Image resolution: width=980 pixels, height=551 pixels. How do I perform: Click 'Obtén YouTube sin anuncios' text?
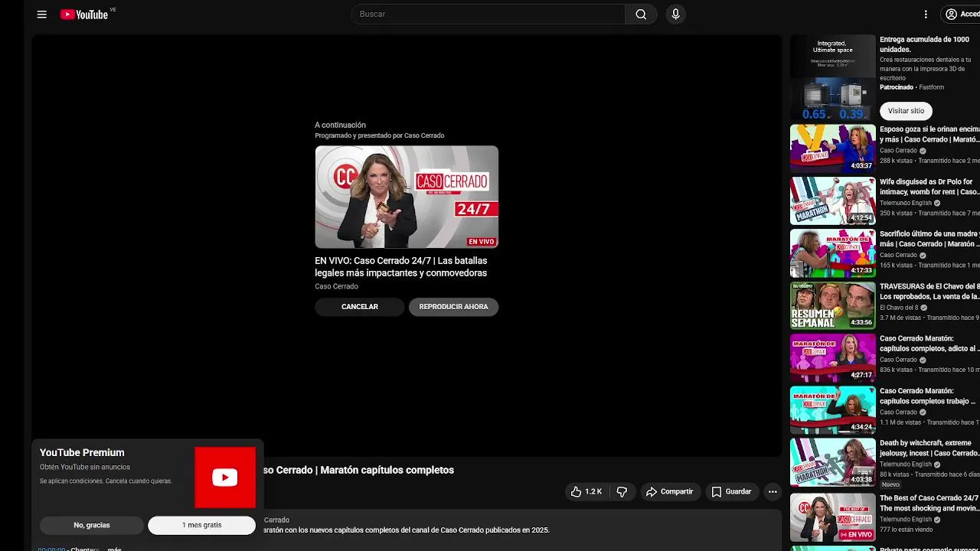pyautogui.click(x=85, y=467)
